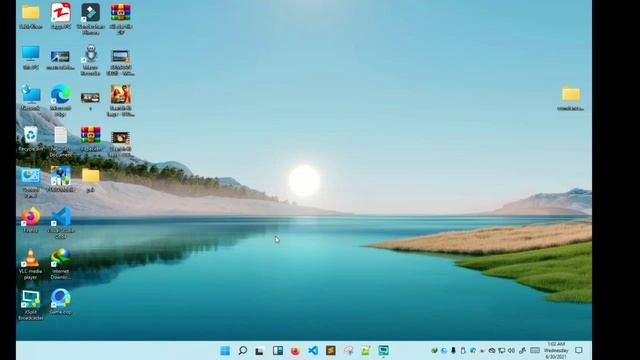
Task: Open the volume control in the system tray
Action: click(x=511, y=351)
